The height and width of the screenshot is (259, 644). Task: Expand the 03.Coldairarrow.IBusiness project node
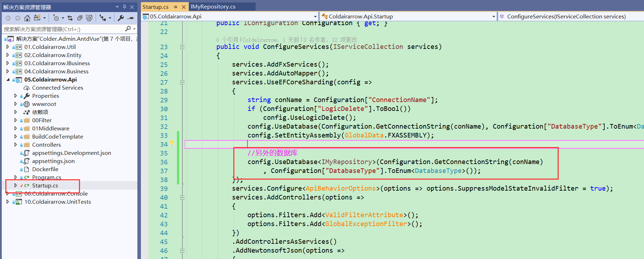(x=8, y=63)
